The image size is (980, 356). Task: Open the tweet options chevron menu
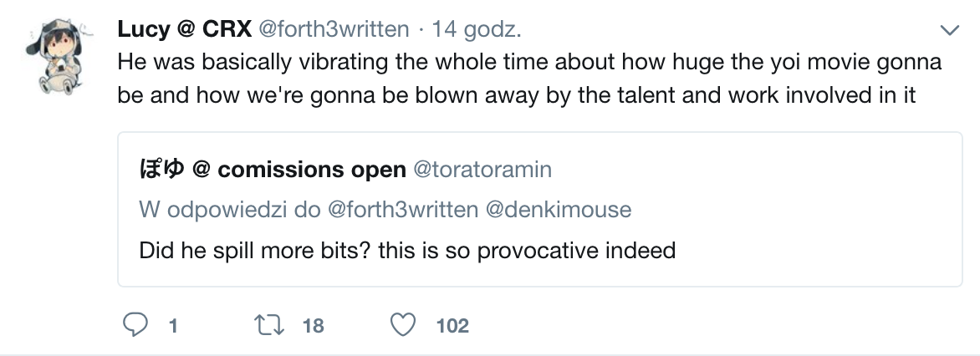pos(950,31)
